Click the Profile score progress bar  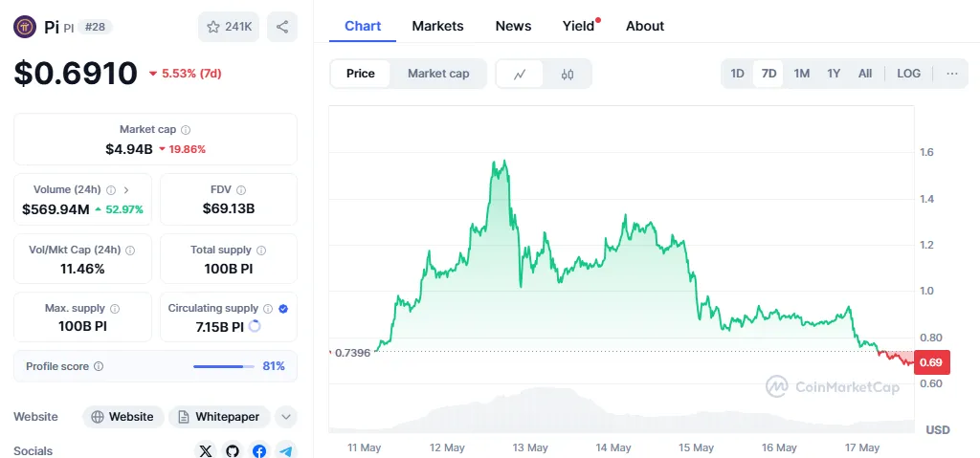tap(224, 366)
